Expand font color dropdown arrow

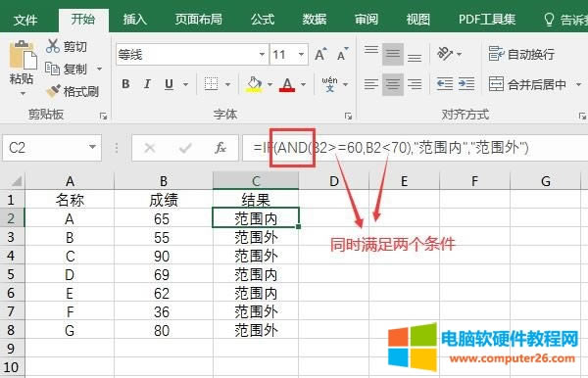(x=303, y=84)
